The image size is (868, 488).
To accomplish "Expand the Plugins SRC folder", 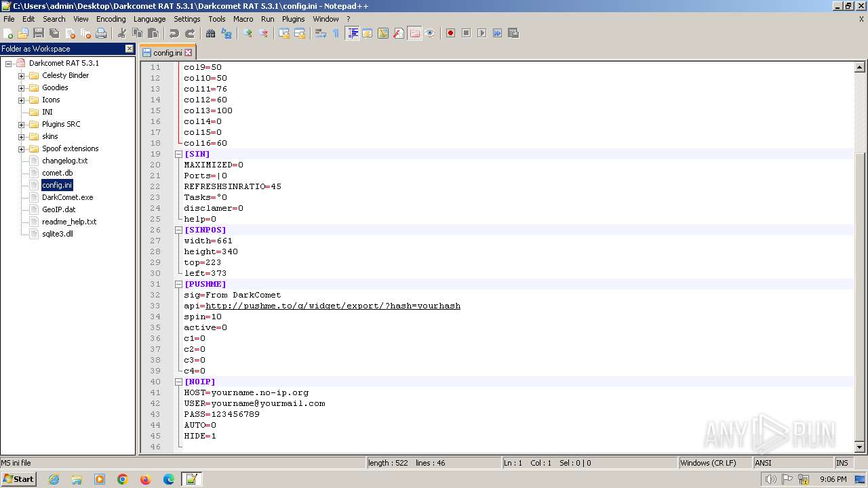I will [x=21, y=124].
